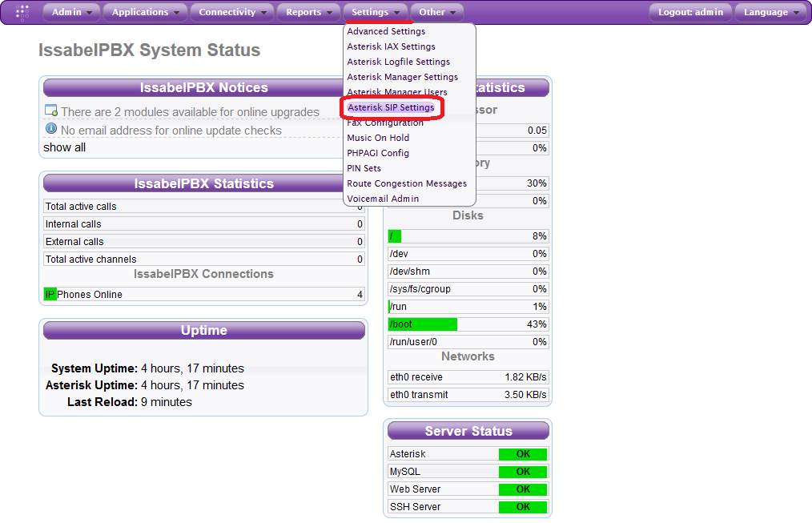This screenshot has width=812, height=523.
Task: Open the Language selector dropdown
Action: coord(772,12)
